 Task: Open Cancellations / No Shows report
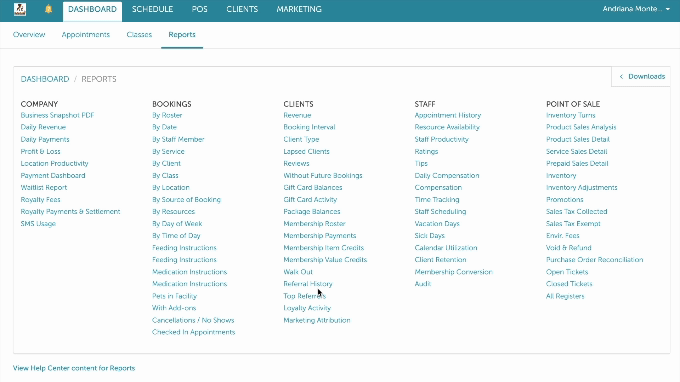(x=193, y=320)
